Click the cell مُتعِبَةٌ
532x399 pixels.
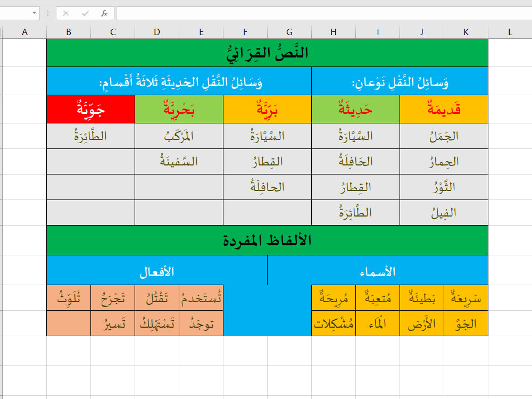378,297
